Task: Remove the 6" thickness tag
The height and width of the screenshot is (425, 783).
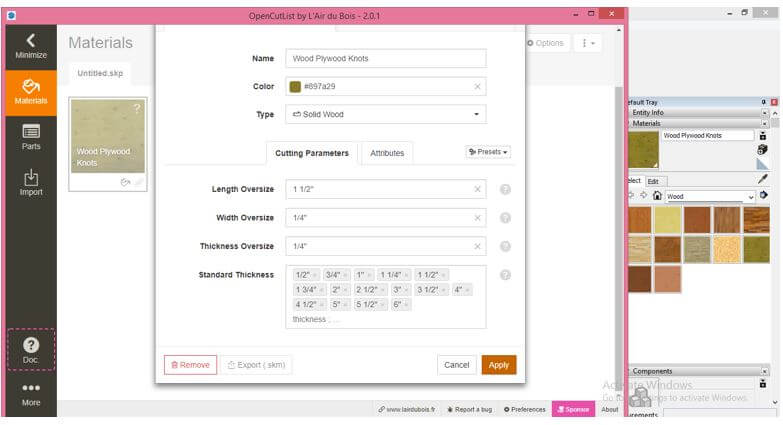Action: click(x=406, y=305)
